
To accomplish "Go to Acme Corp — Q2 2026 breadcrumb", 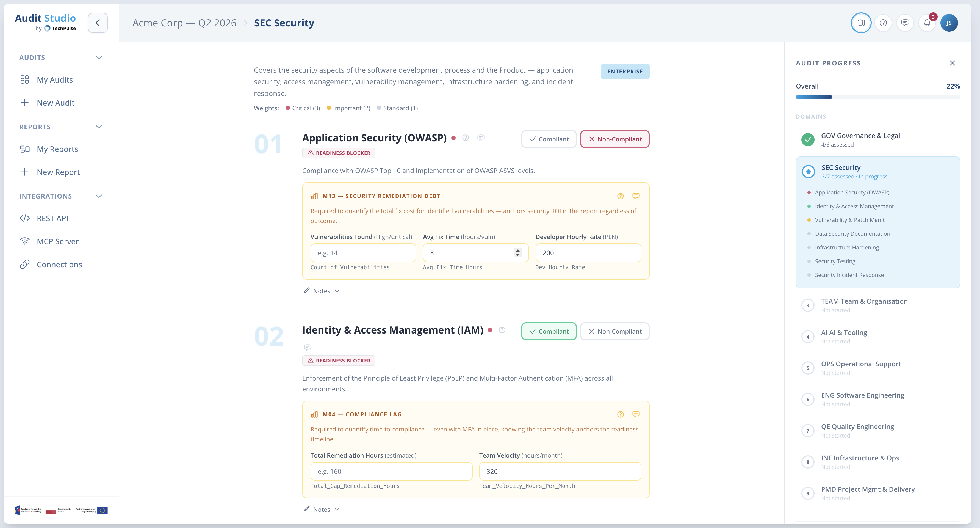I will (x=184, y=23).
